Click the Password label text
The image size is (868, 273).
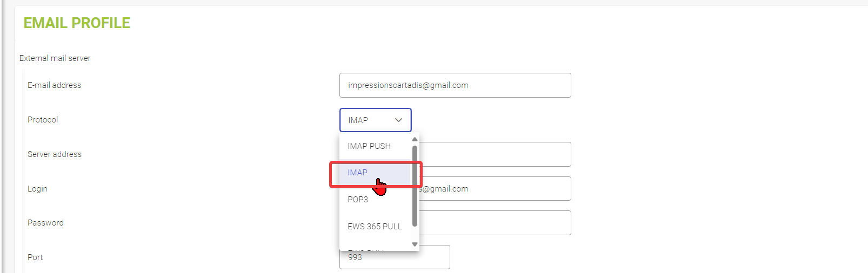[45, 223]
